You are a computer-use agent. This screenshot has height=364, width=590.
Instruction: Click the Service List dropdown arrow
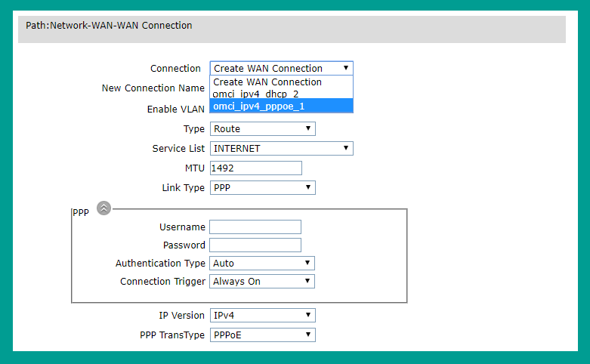(346, 148)
